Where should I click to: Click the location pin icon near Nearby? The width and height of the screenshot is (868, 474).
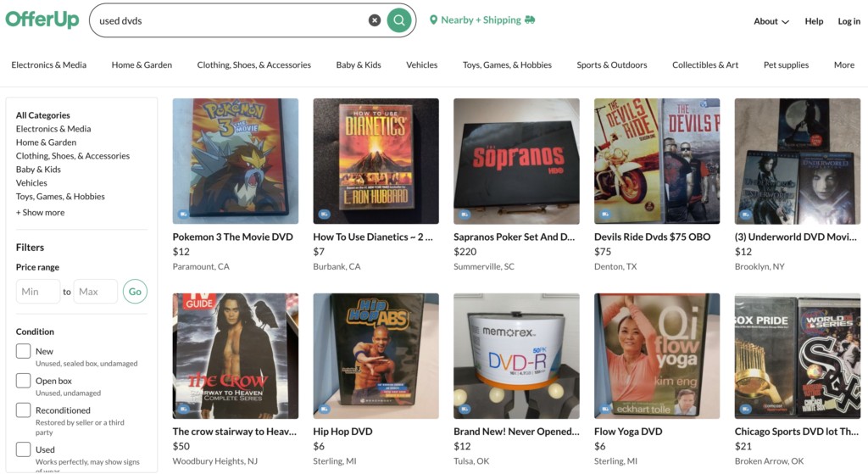click(433, 20)
